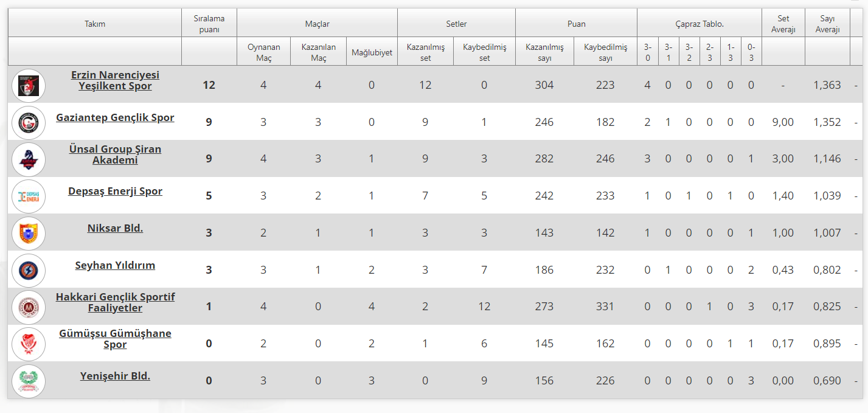This screenshot has width=868, height=413.
Task: Open the Depsaş Enerji Spor link
Action: coord(115,192)
